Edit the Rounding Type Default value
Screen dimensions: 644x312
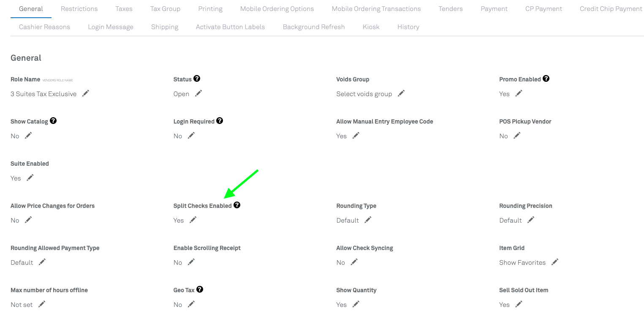tap(368, 220)
